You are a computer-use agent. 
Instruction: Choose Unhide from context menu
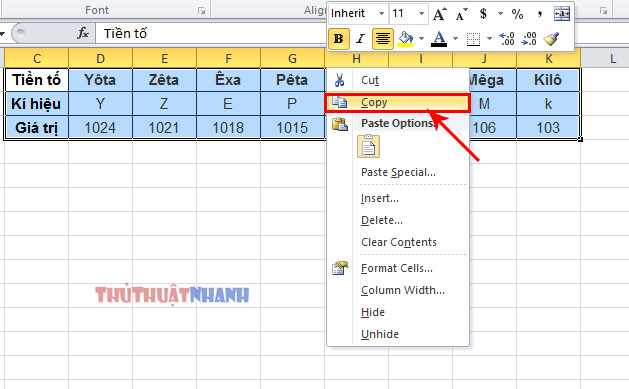(x=398, y=334)
